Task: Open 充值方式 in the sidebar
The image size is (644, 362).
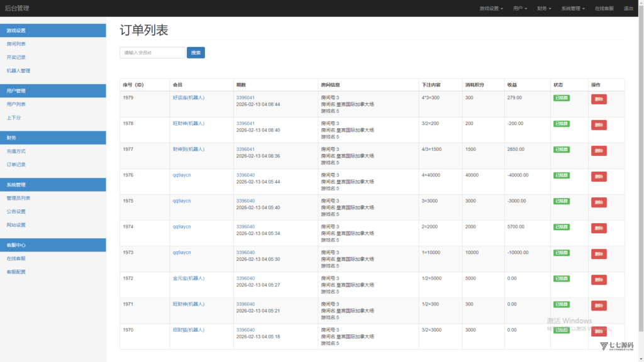Action: pyautogui.click(x=16, y=151)
